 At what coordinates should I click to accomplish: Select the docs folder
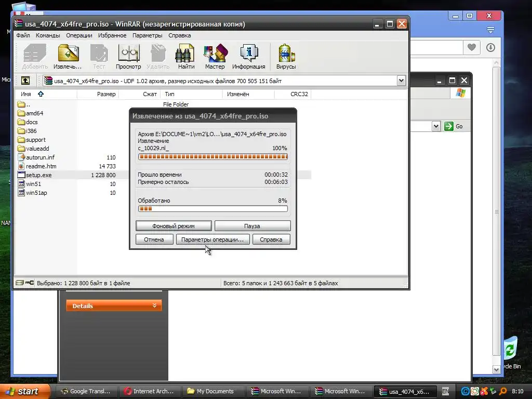click(28, 122)
